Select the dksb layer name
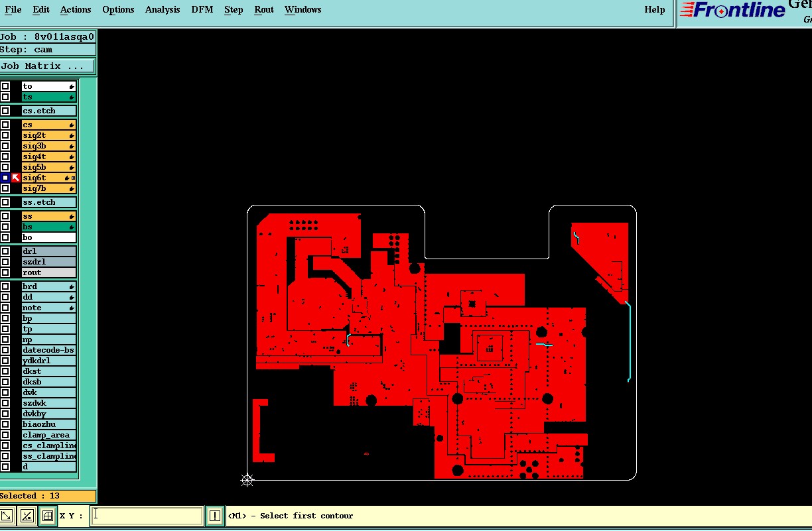This screenshot has width=812, height=531. tap(48, 382)
